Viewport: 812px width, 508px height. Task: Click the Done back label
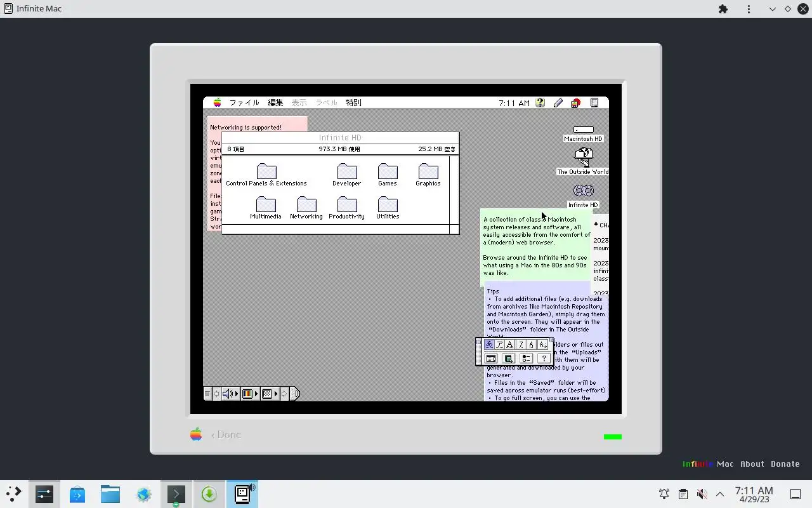coord(226,435)
